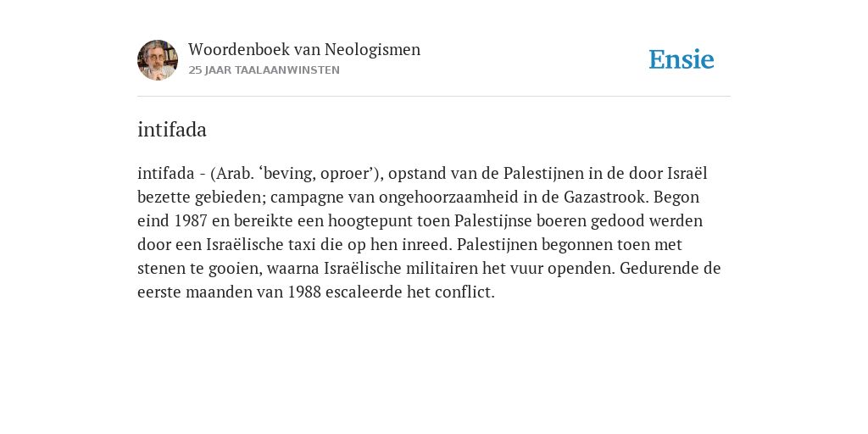Click the 25 JAAR TAALAANWINSTEN subtitle
868x434 pixels.
(264, 70)
